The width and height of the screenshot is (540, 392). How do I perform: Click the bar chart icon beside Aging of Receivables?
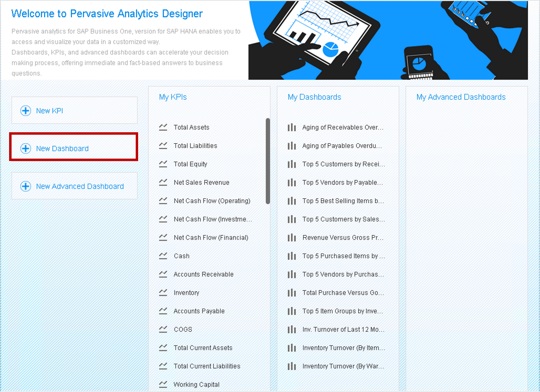(292, 127)
